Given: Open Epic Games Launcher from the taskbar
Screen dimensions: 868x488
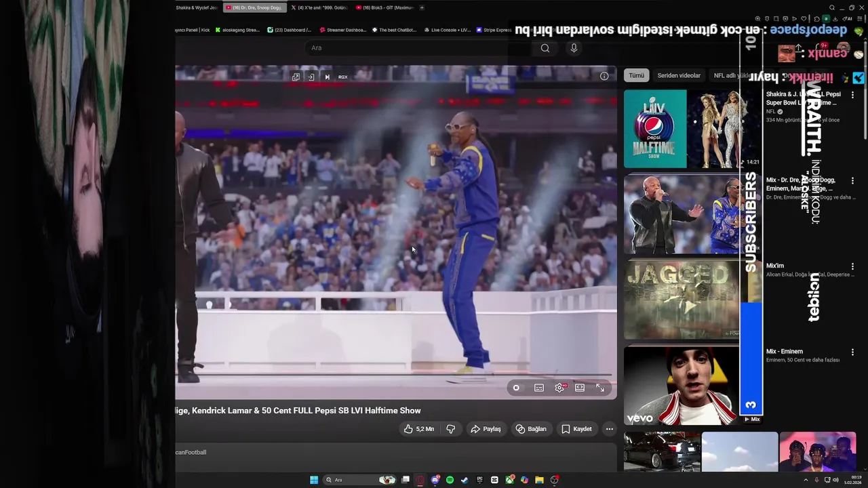Looking at the screenshot, I should coord(479,480).
